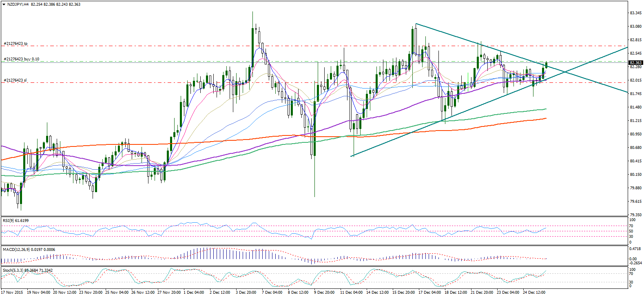Click the 9 Dec 20:00 time label

pos(325,293)
